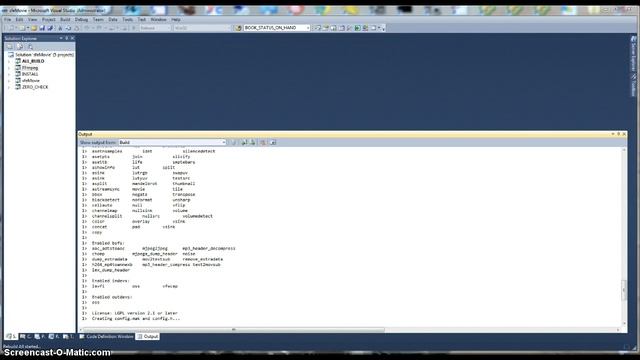640x360 pixels.
Task: Toggle auto-hide pin on Solution Explorer
Action: (x=67, y=38)
